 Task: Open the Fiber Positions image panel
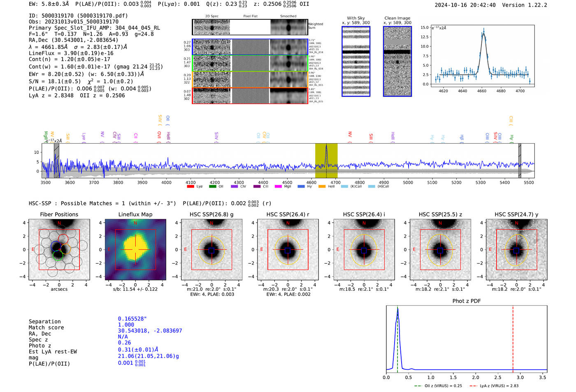coord(59,249)
